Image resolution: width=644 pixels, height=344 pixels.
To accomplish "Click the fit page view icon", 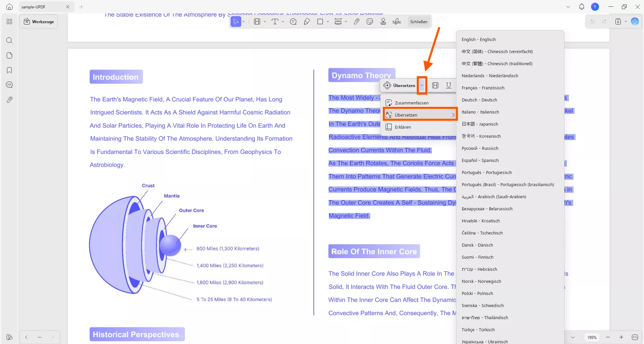I will pyautogui.click(x=635, y=337).
